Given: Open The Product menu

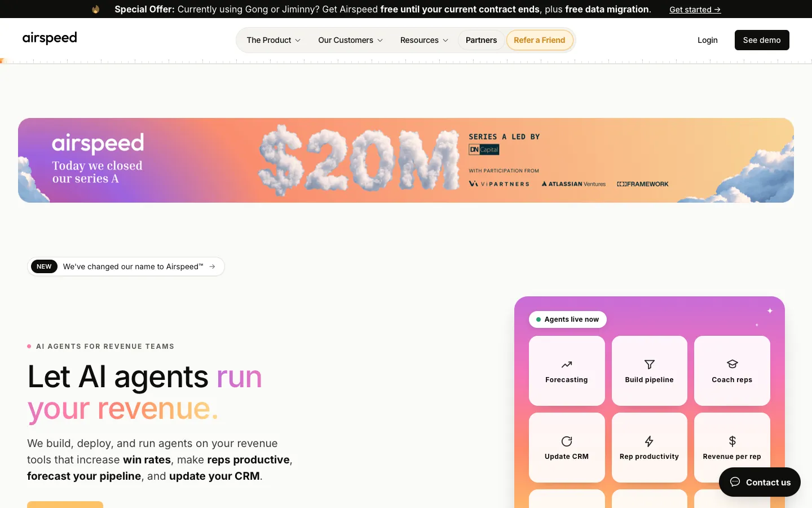Looking at the screenshot, I should coord(273,40).
